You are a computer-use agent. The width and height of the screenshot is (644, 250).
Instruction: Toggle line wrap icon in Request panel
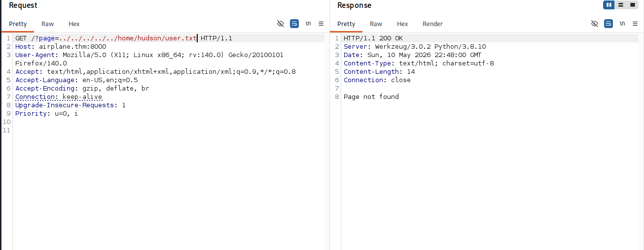tap(294, 24)
